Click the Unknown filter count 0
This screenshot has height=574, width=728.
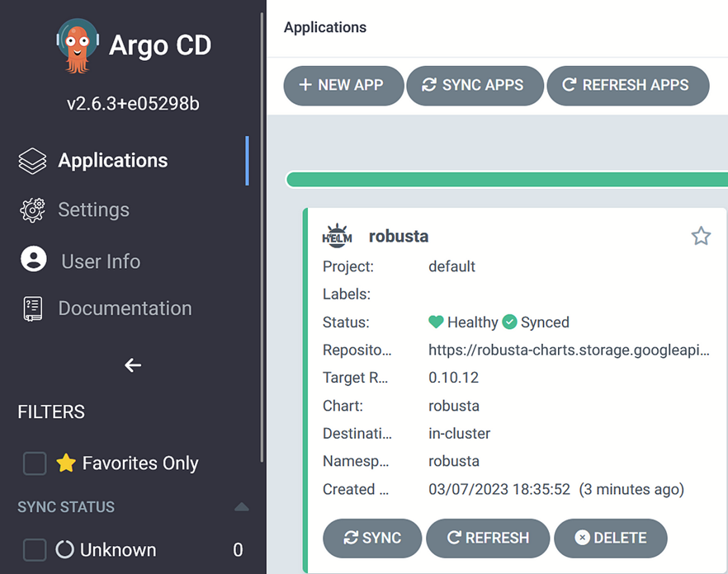[x=238, y=550]
